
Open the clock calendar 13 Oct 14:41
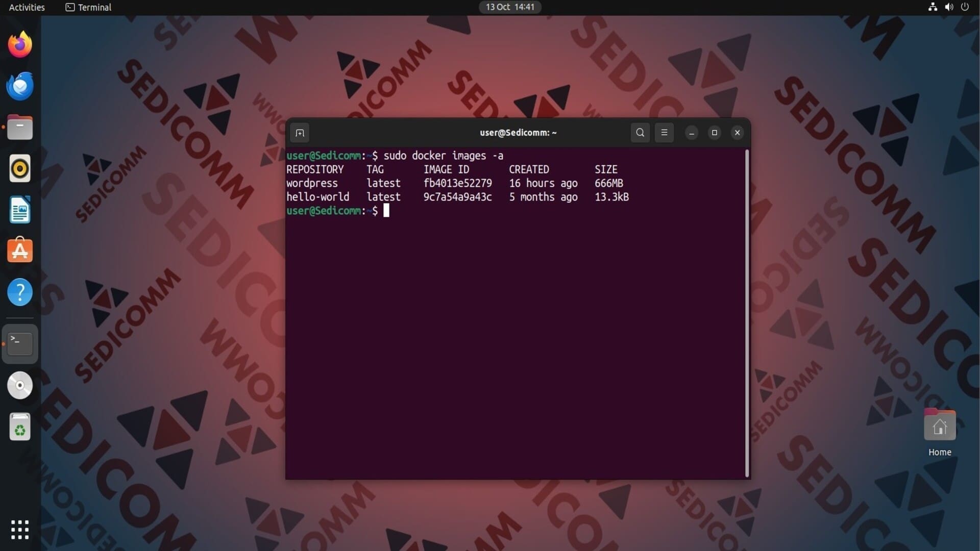(510, 7)
